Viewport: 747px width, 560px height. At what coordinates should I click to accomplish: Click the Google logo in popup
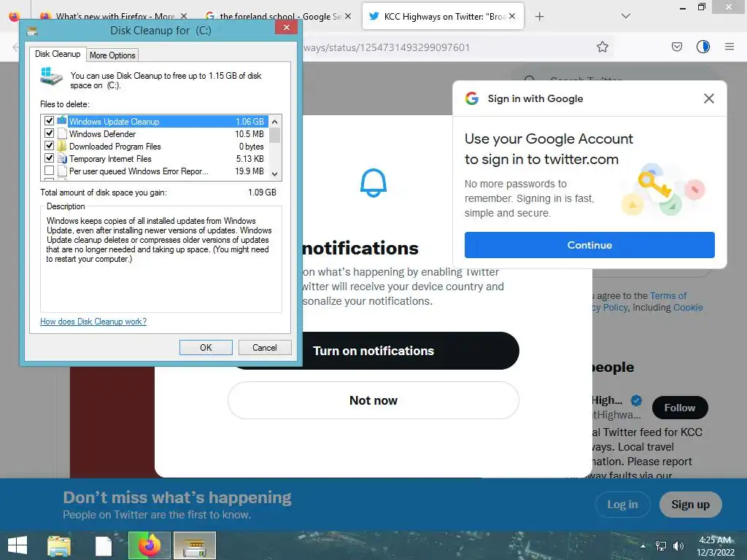(x=472, y=98)
